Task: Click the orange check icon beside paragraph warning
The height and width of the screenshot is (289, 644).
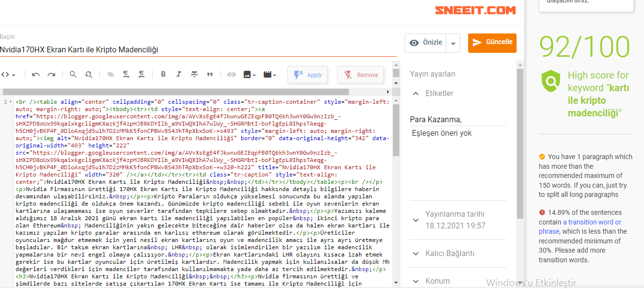Action: click(x=542, y=157)
